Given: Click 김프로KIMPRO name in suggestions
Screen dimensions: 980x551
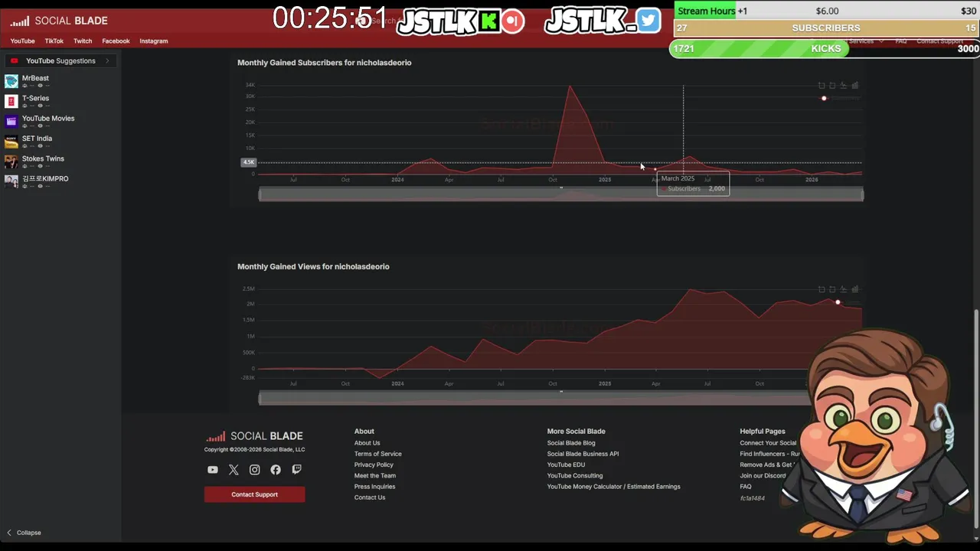Looking at the screenshot, I should (x=45, y=179).
